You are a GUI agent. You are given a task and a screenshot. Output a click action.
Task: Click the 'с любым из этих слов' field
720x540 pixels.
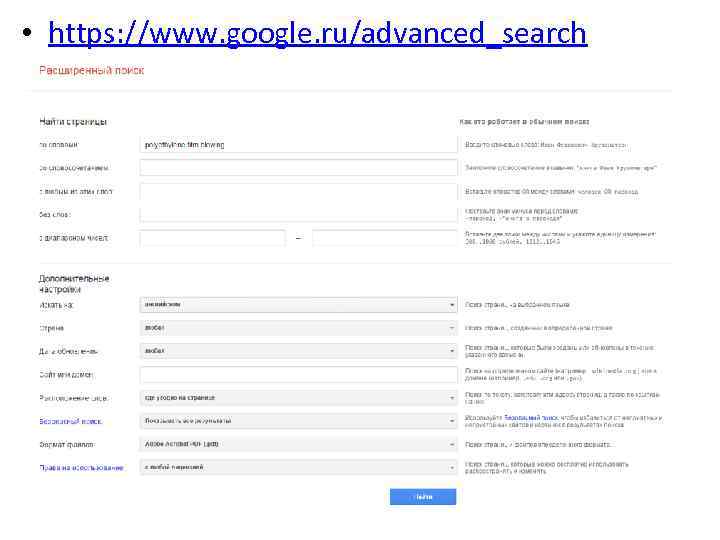[x=298, y=191]
